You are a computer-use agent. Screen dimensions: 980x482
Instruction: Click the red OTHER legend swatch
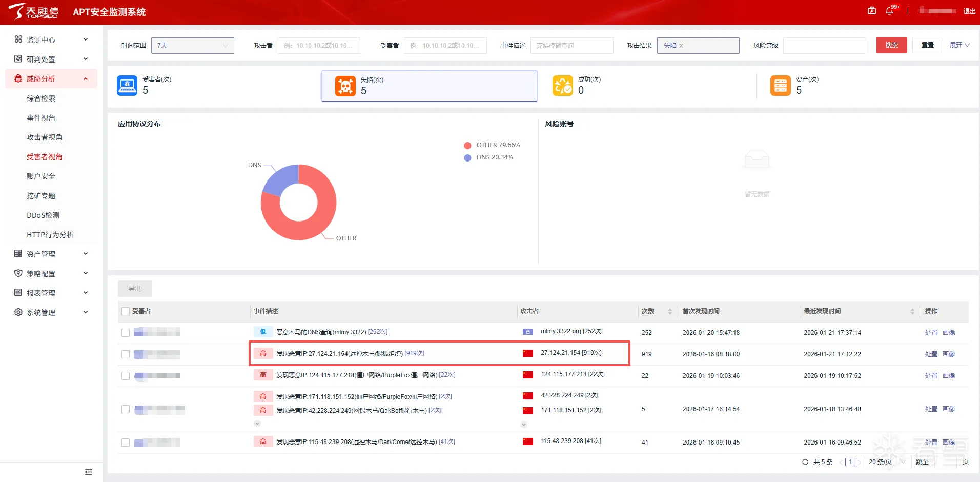coord(467,146)
